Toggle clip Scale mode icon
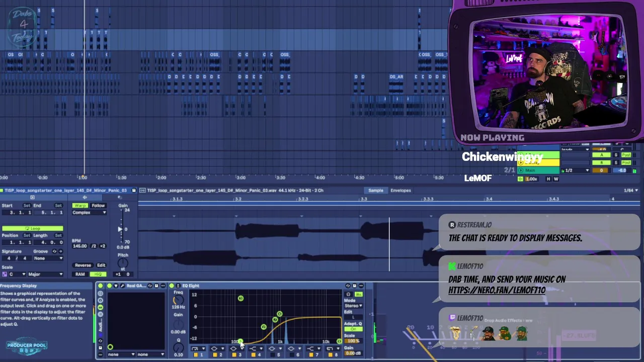644x362 pixels. coord(5,274)
